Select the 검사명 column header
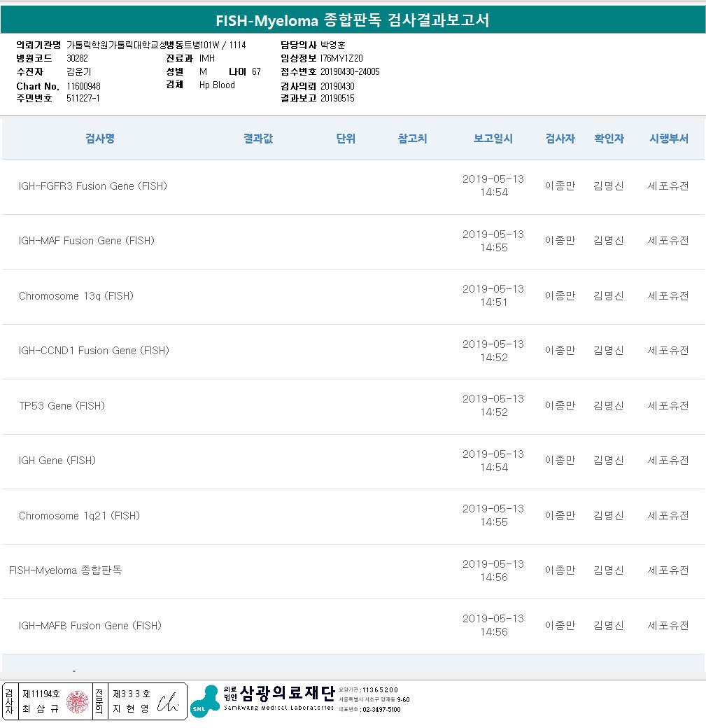This screenshot has width=706, height=728. click(100, 139)
